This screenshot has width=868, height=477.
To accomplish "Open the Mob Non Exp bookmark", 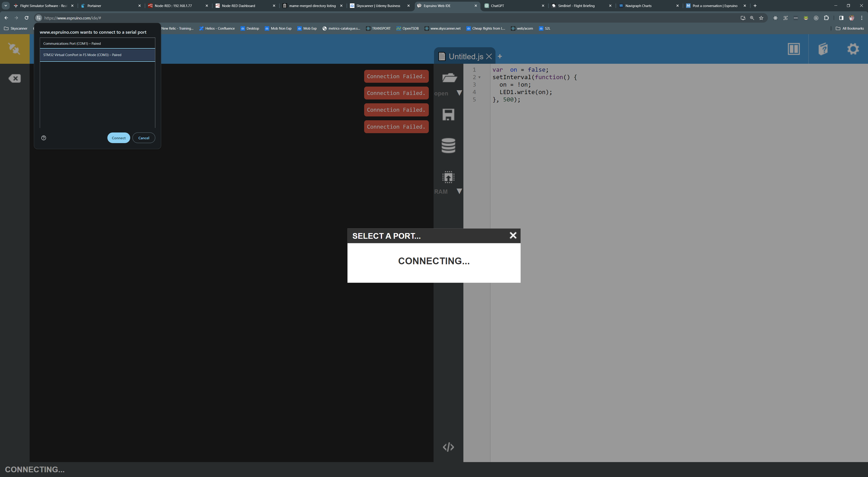I will (278, 28).
